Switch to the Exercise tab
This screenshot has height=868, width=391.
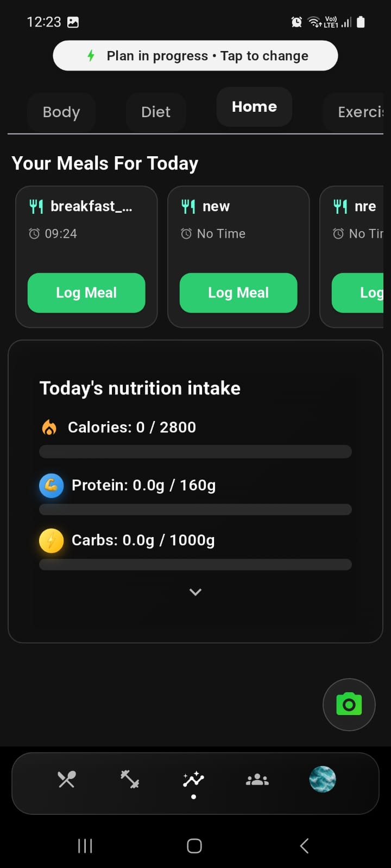pyautogui.click(x=360, y=112)
